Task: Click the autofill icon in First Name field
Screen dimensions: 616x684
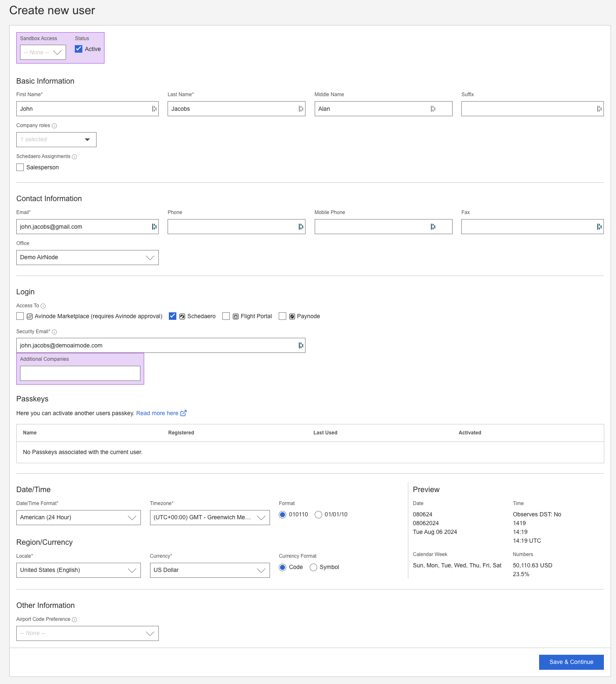Action: [154, 109]
